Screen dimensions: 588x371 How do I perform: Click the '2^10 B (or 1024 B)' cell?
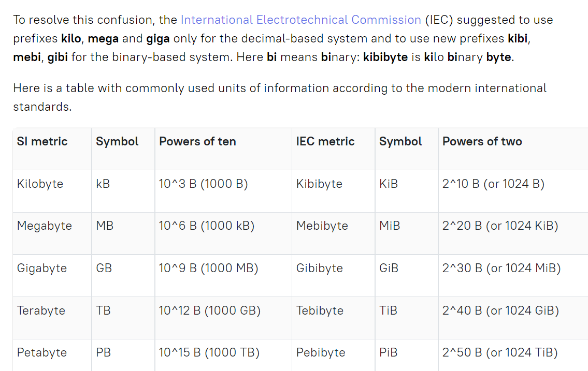pos(493,184)
